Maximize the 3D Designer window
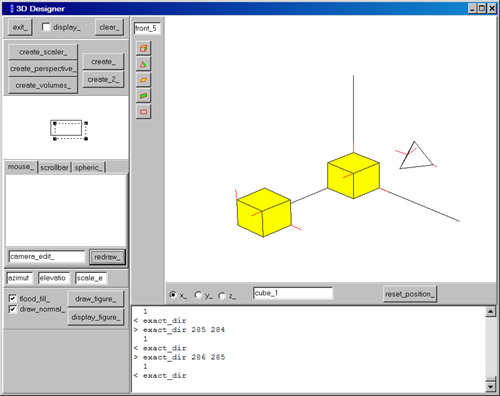The image size is (500, 396). click(x=482, y=8)
